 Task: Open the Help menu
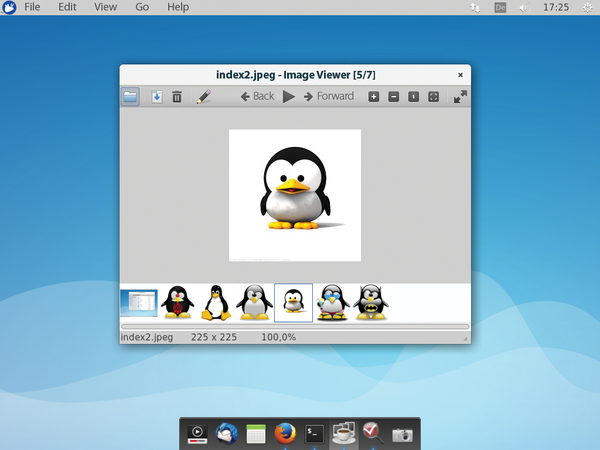point(178,7)
